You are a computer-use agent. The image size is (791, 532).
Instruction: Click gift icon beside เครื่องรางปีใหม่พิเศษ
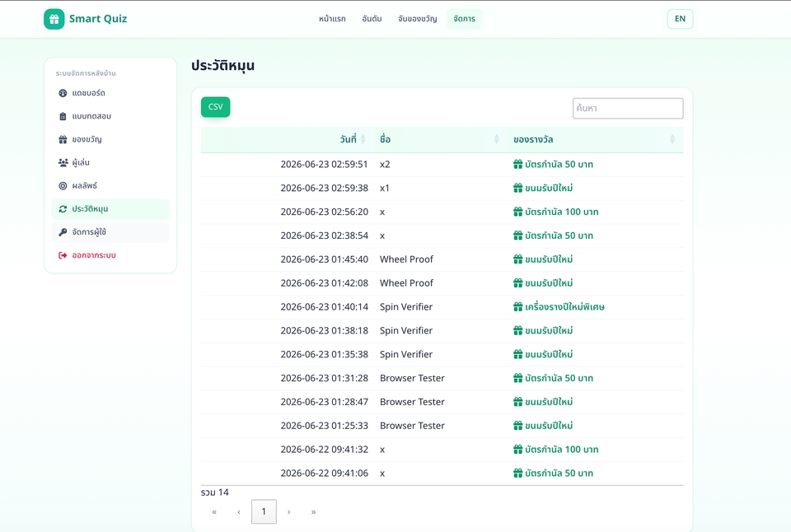tap(517, 306)
